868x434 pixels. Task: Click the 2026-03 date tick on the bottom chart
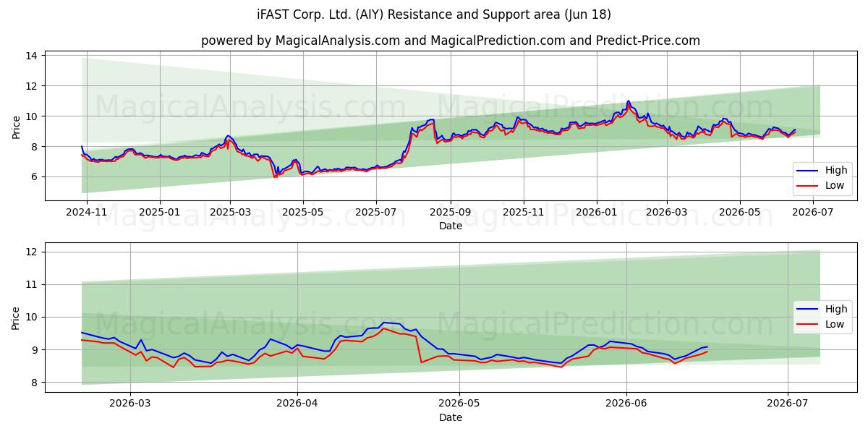[130, 404]
